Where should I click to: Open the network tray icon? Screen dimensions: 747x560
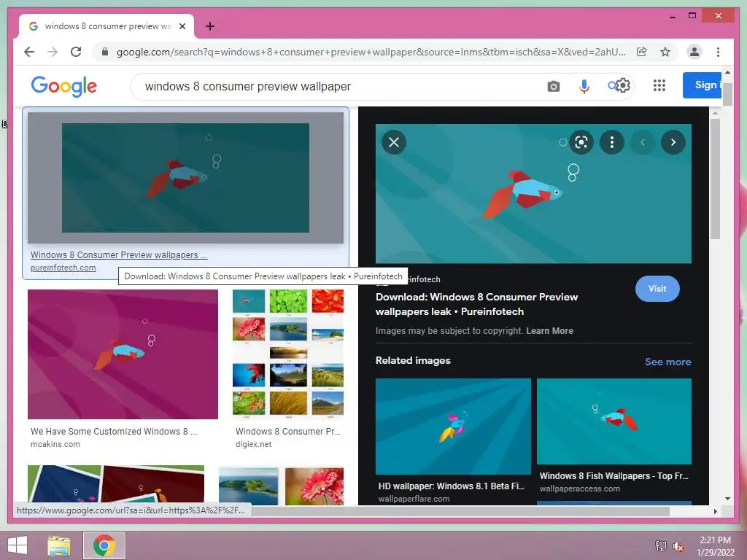[661, 546]
